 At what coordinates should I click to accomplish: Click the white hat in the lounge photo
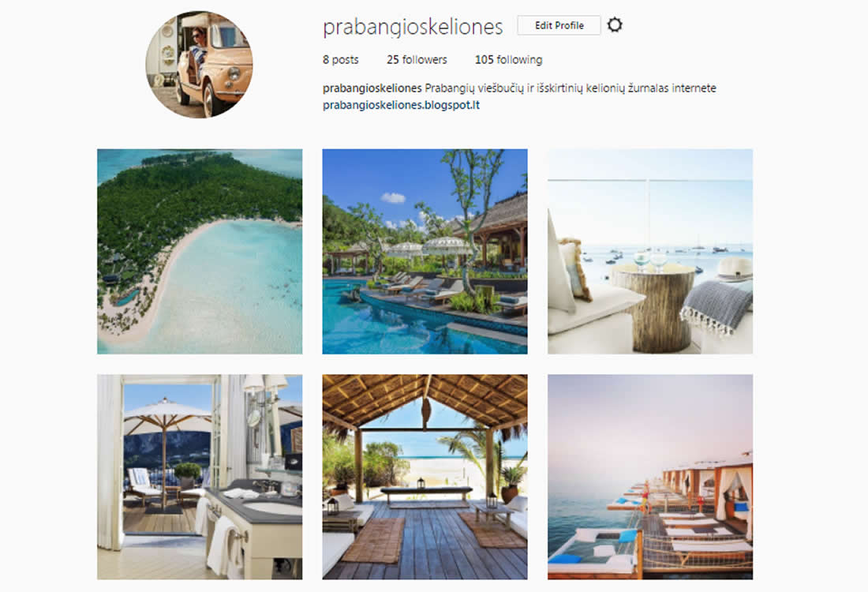734,269
